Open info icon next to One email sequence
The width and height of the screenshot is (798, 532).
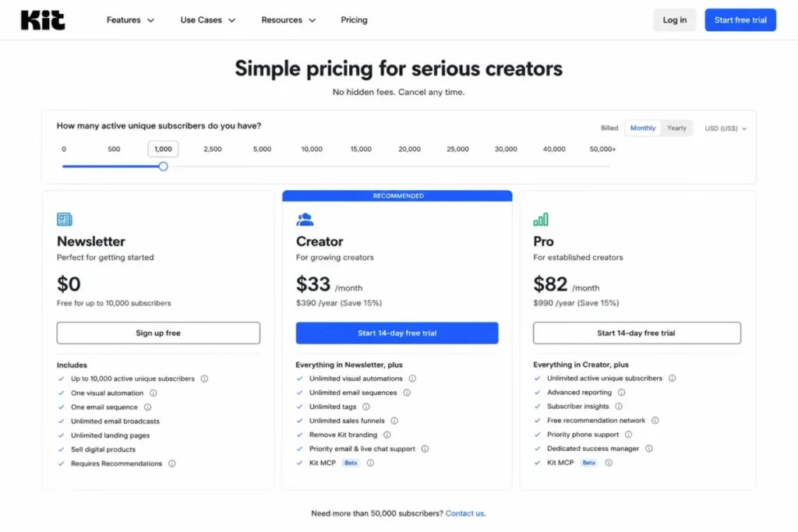tap(147, 407)
